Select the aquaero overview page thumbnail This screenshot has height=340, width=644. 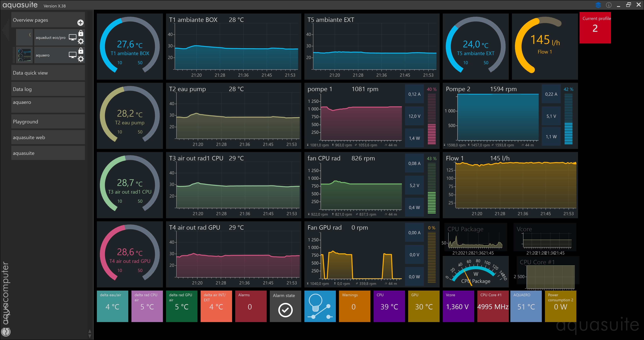(25, 55)
